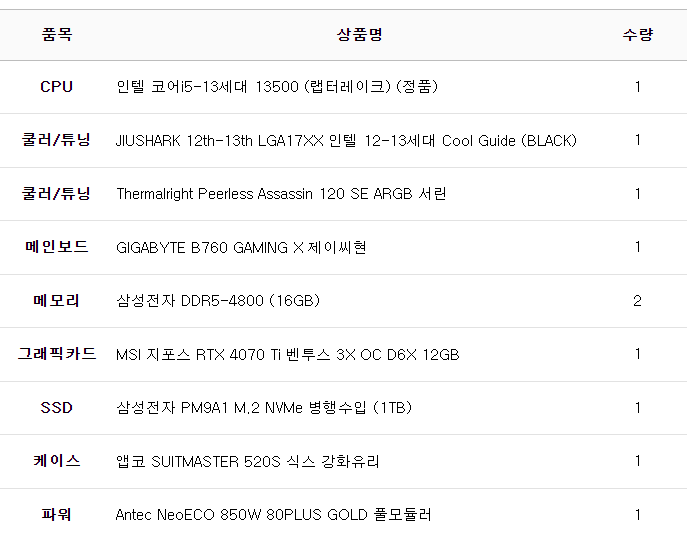Select the 그래픽카드 category label
This screenshot has width=687, height=541.
tap(56, 354)
